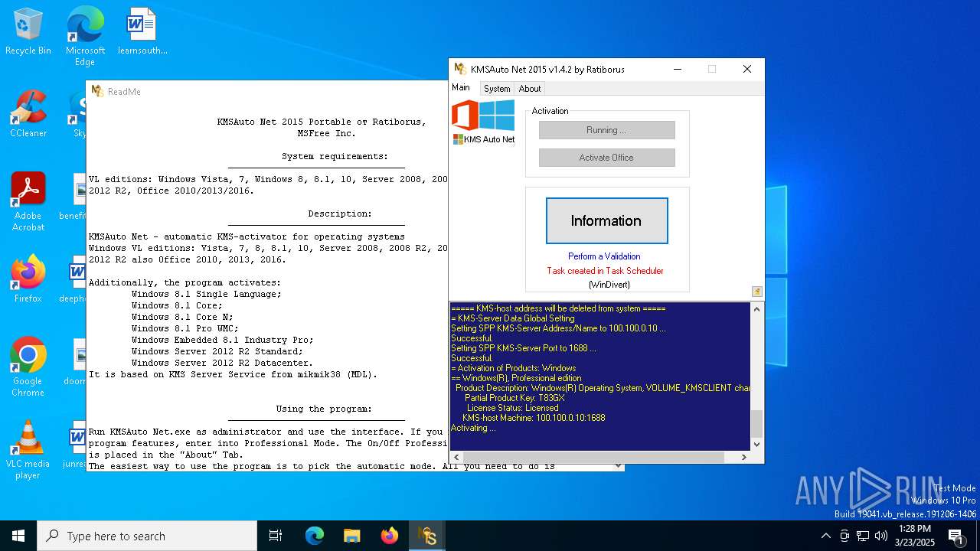This screenshot has height=551, width=980.
Task: Click 'Description:' heading in ReadMe
Action: pyautogui.click(x=340, y=214)
